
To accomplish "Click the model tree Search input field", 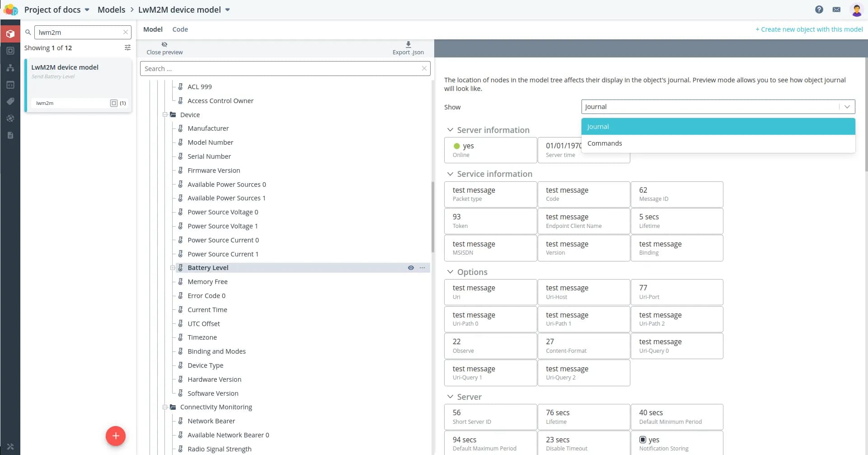I will pos(280,69).
